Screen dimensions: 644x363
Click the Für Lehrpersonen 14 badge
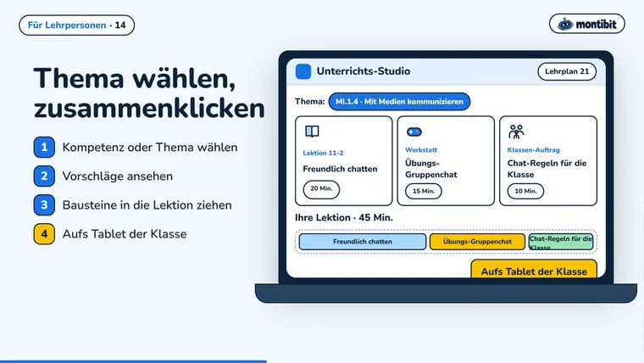tap(77, 25)
